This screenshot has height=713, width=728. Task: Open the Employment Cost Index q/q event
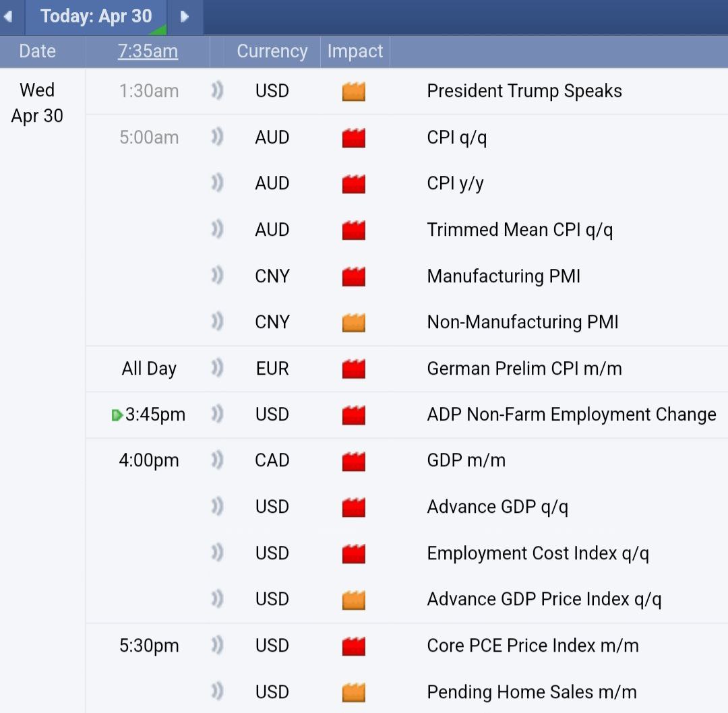click(x=538, y=553)
